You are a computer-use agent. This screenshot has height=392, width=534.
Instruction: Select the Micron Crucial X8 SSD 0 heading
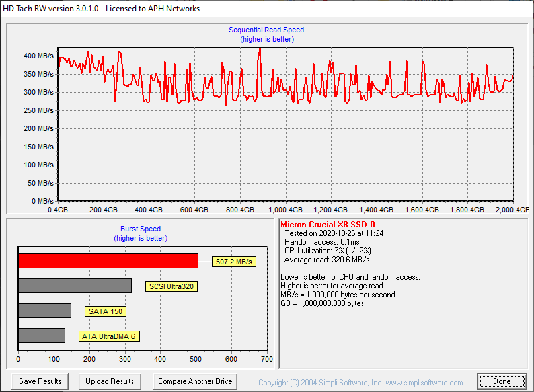pos(328,225)
